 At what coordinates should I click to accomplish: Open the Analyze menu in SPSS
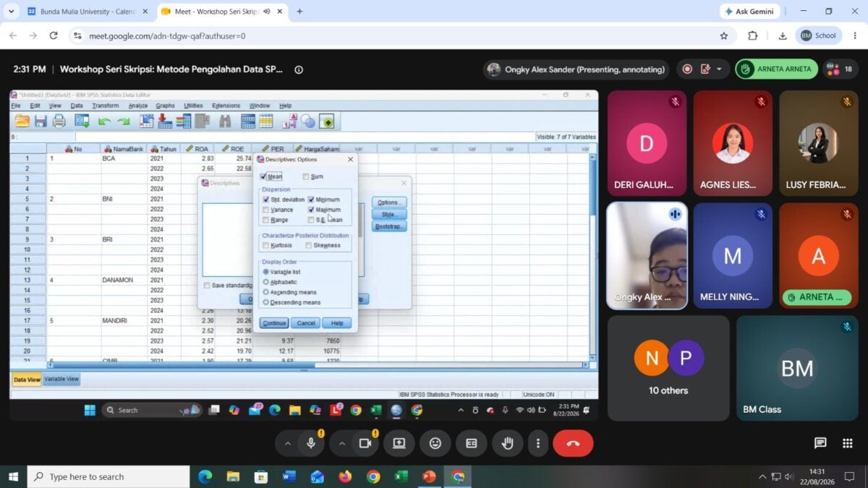(x=137, y=106)
